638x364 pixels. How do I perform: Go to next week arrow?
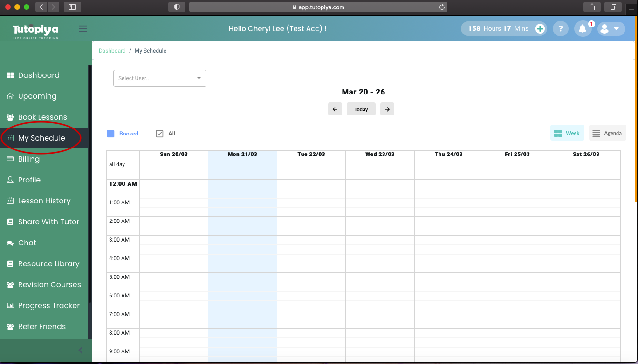[x=387, y=109]
